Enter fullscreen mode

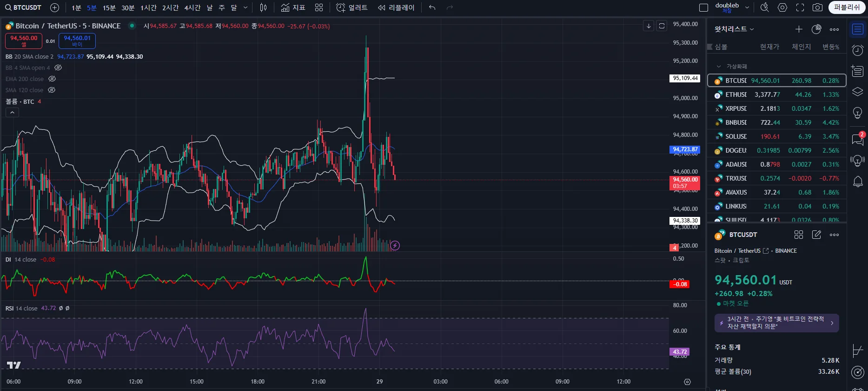[800, 7]
